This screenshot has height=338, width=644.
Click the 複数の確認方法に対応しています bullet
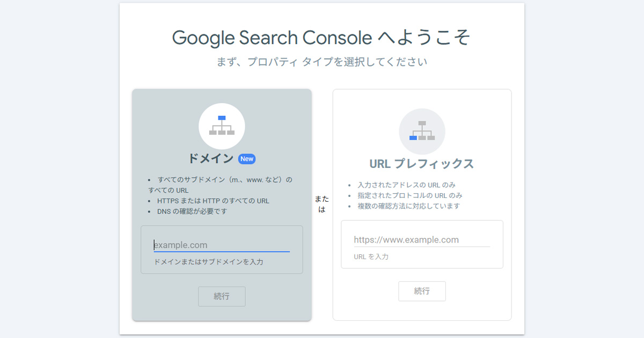[409, 206]
